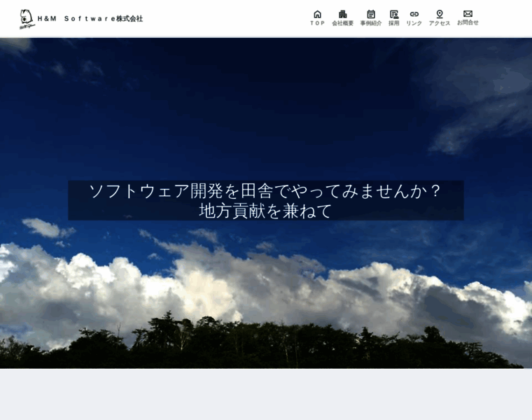Go to the TOP menu label
The image size is (532, 420).
pos(317,23)
